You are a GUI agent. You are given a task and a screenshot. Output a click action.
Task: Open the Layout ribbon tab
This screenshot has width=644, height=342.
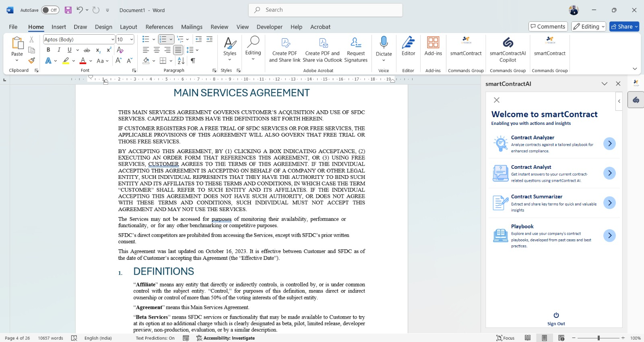point(128,27)
